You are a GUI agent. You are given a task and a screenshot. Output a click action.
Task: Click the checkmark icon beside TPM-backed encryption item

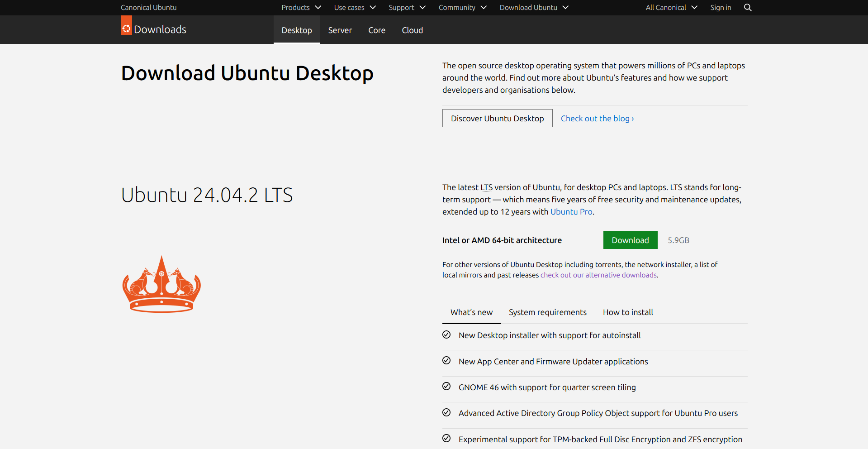coord(446,439)
